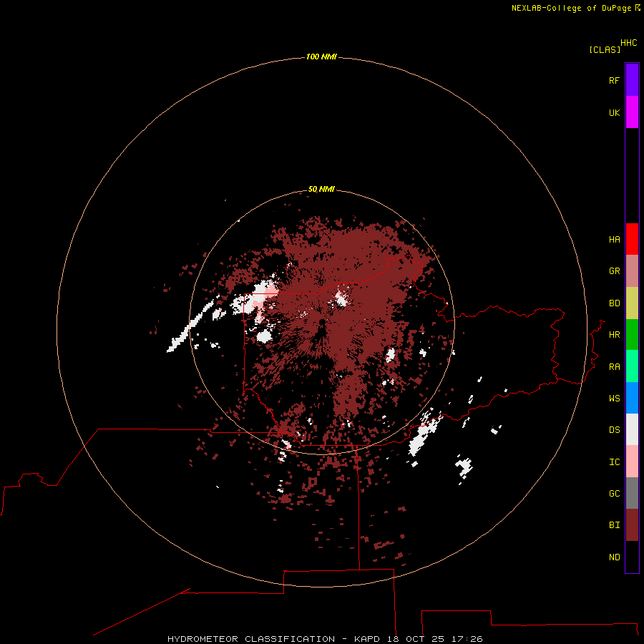Click the 17:26 timestamp
Screen dimensions: 644x644
pyautogui.click(x=467, y=639)
